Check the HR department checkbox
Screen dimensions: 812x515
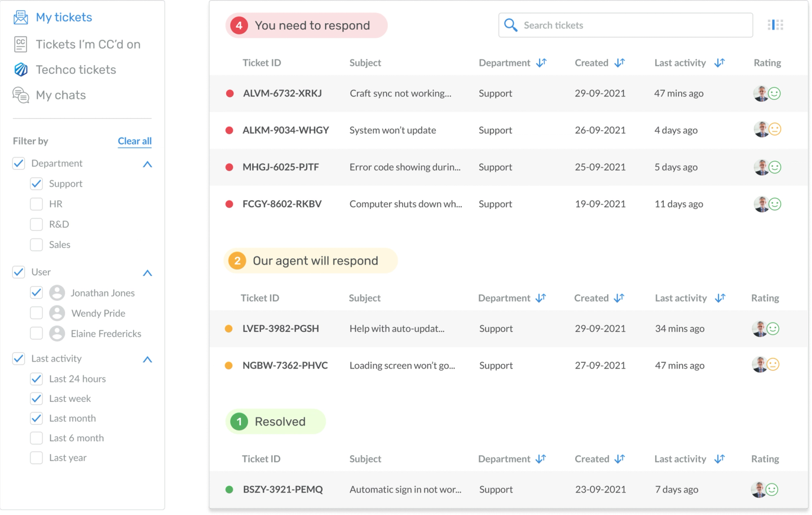pos(37,204)
